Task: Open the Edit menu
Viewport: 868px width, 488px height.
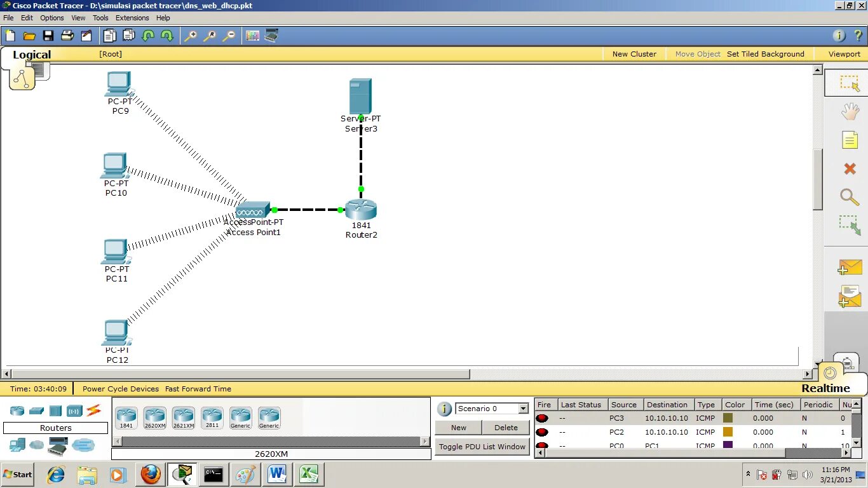Action: pos(27,18)
